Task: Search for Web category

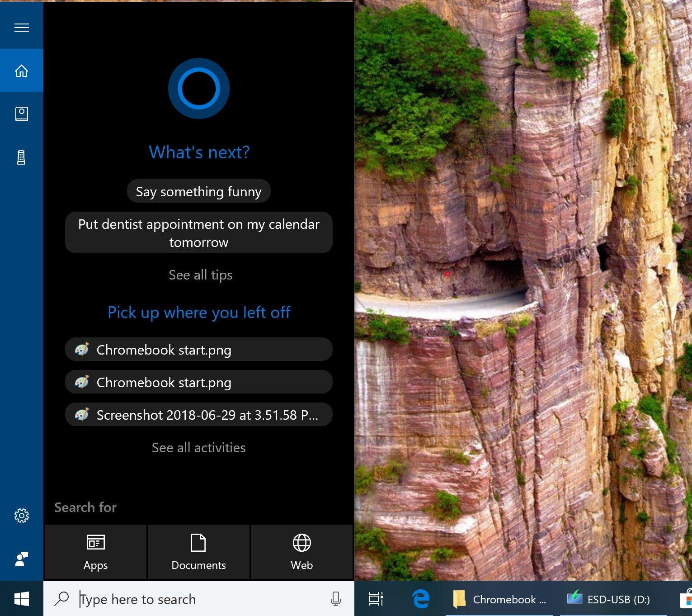Action: point(301,552)
